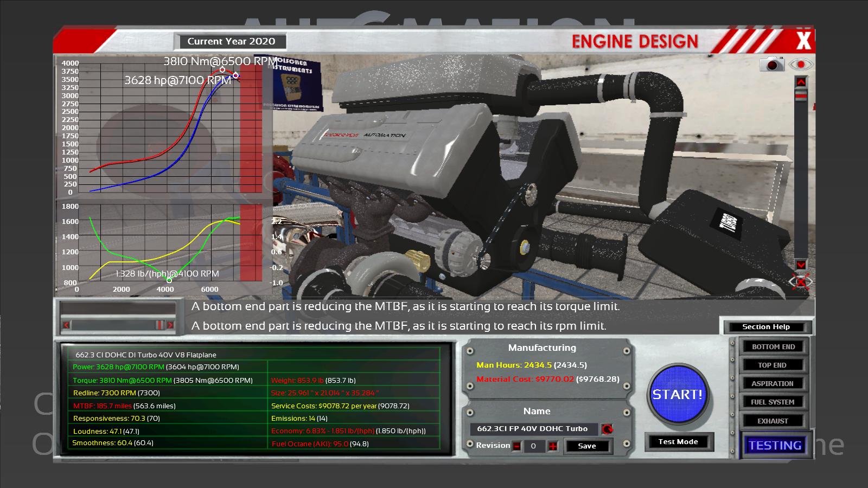Select the Testing section tab
Screen dimensions: 868x488
point(775,445)
